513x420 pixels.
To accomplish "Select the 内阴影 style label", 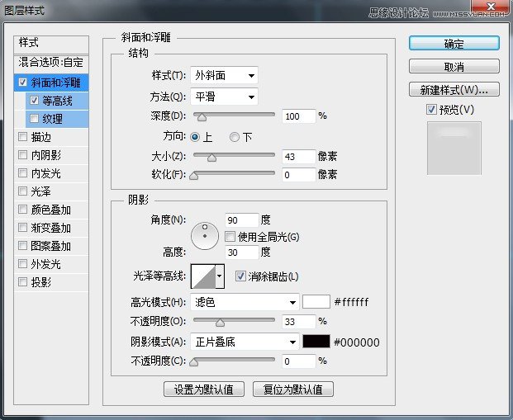I will 45,155.
